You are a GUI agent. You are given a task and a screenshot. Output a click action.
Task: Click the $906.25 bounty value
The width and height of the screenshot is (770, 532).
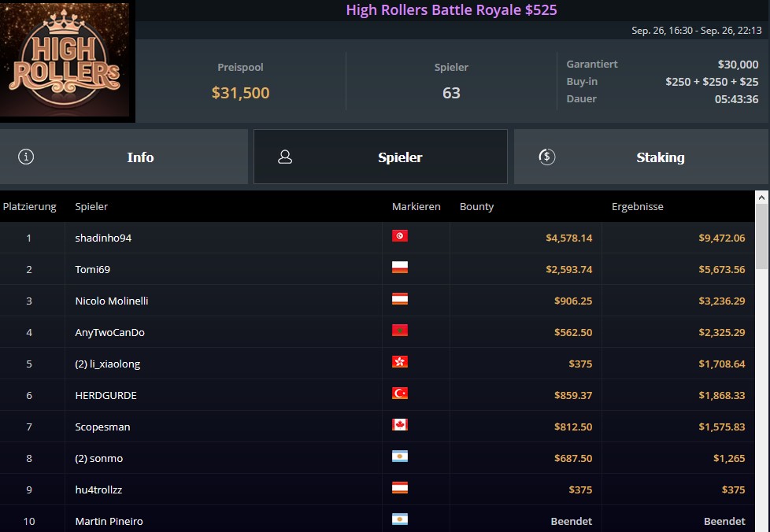[573, 301]
